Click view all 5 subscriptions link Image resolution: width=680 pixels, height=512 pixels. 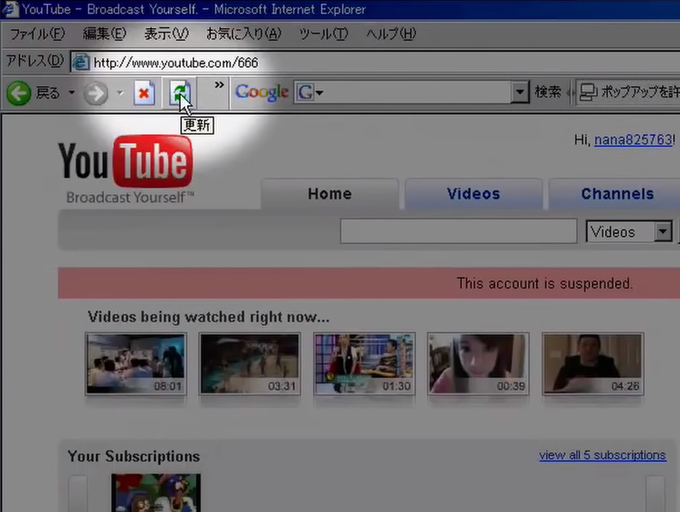tap(602, 455)
